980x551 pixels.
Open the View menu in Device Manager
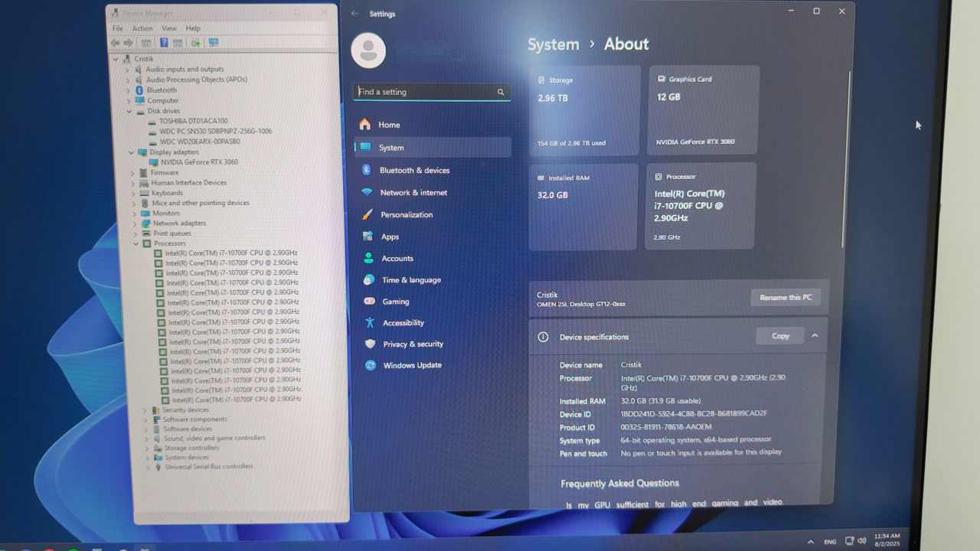tap(169, 28)
